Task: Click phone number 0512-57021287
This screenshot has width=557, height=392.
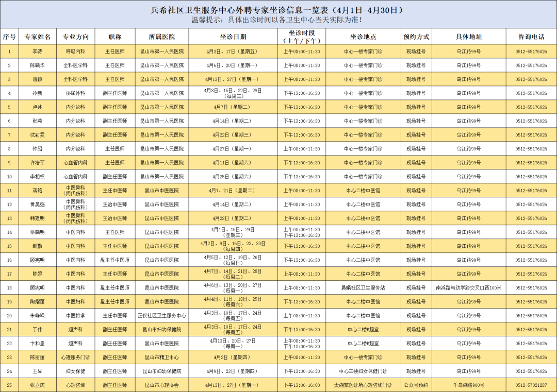Action: 531,385
